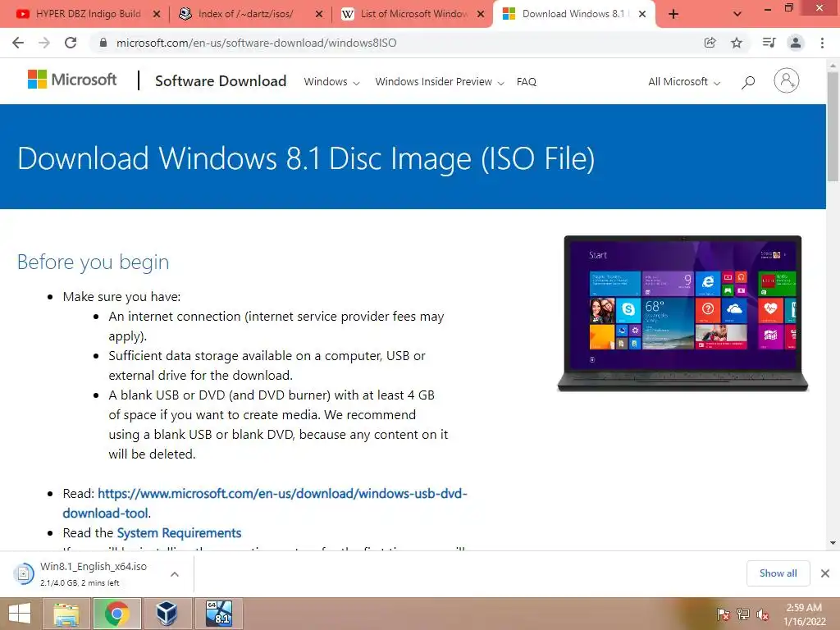
Task: Close the List of Microsoft Windows tab
Action: point(481,15)
